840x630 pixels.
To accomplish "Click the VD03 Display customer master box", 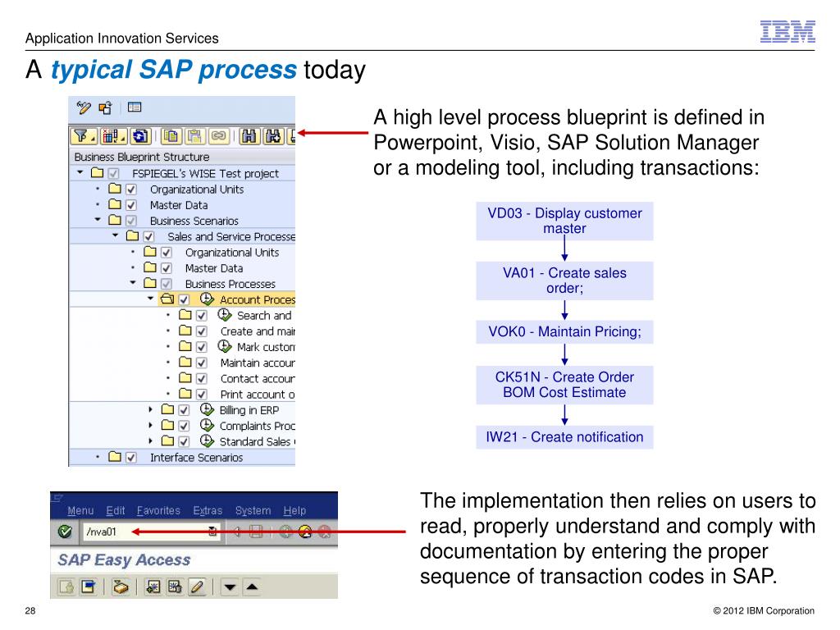I will tap(564, 221).
